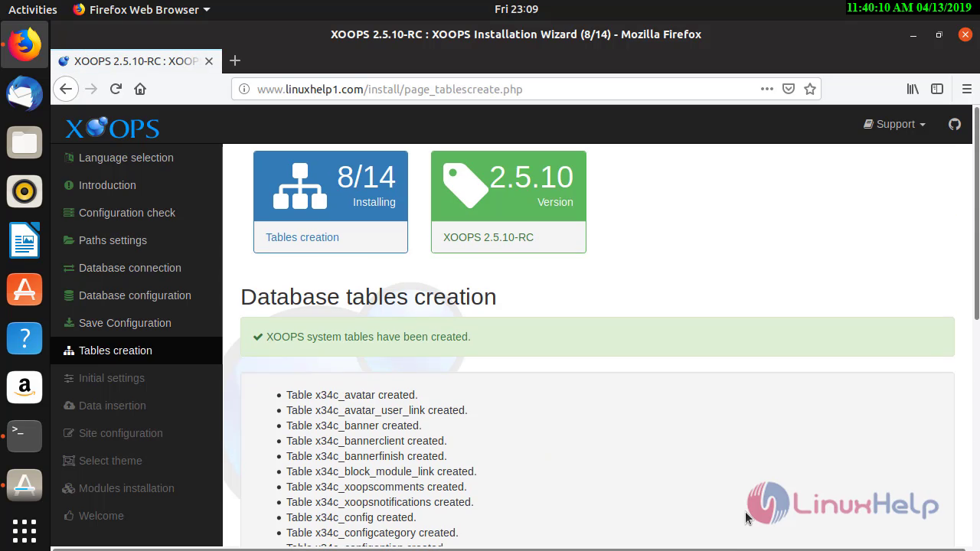Open Software Updater in the dock
Viewport: 980px width, 551px height.
(x=24, y=486)
